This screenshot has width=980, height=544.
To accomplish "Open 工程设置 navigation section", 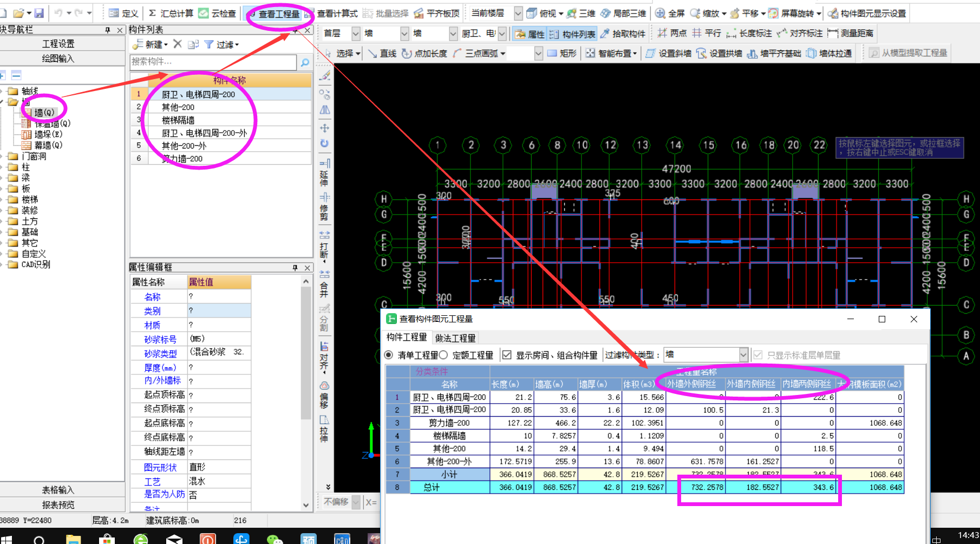I will tap(58, 44).
